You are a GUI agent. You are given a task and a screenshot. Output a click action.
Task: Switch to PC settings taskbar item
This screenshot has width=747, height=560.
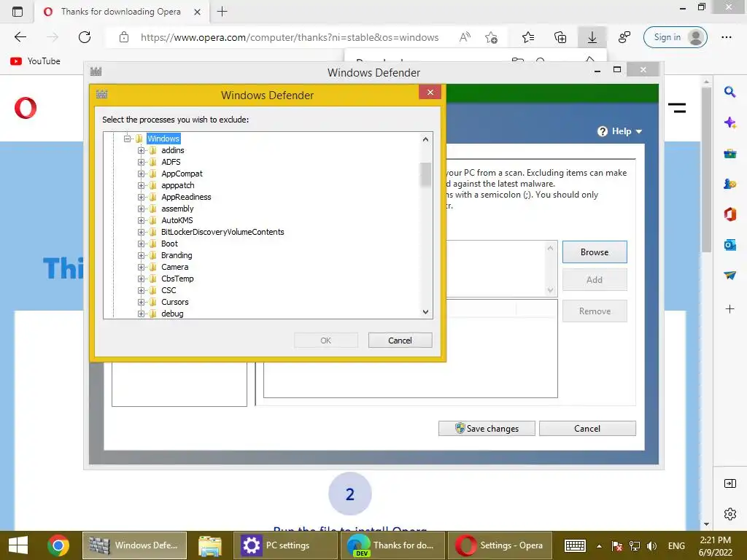coord(286,545)
